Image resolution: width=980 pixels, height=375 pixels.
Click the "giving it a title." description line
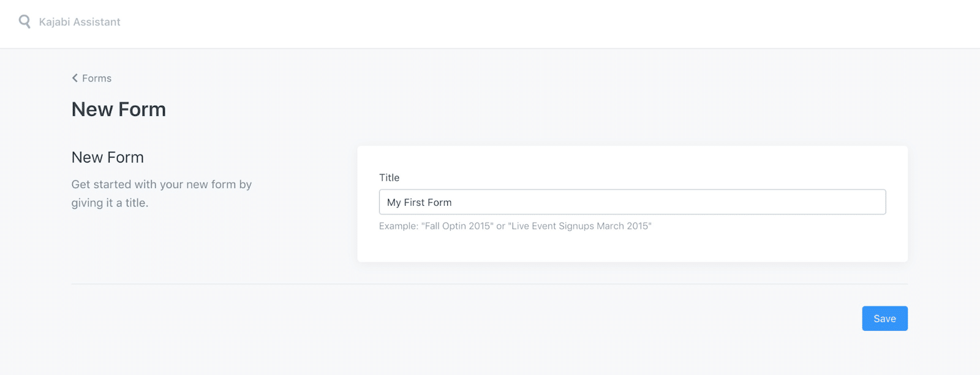110,203
